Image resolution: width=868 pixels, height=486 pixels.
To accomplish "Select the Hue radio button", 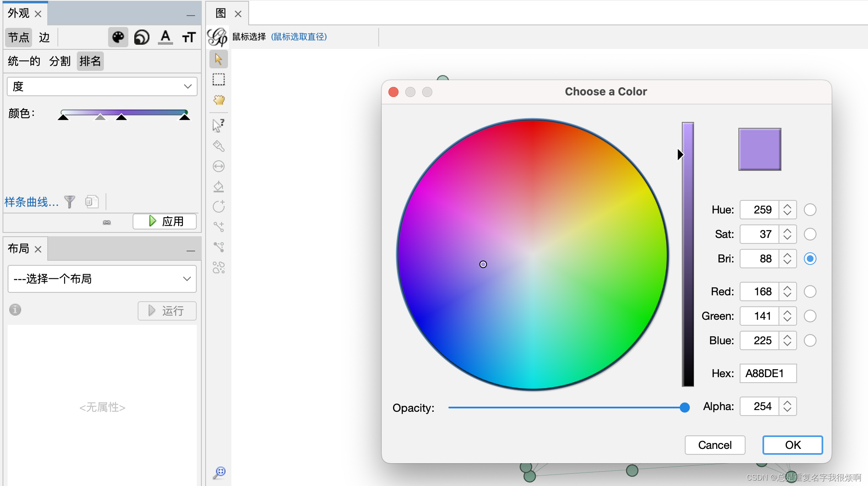I will [x=810, y=210].
